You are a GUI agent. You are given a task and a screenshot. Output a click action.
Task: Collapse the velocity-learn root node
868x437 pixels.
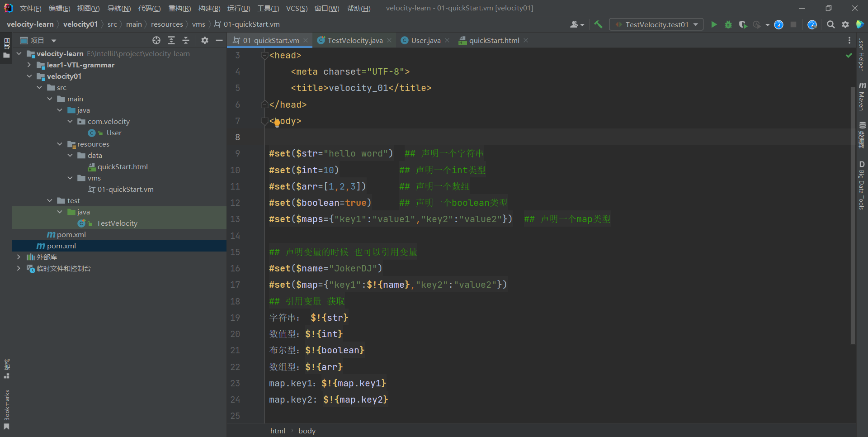pos(19,53)
